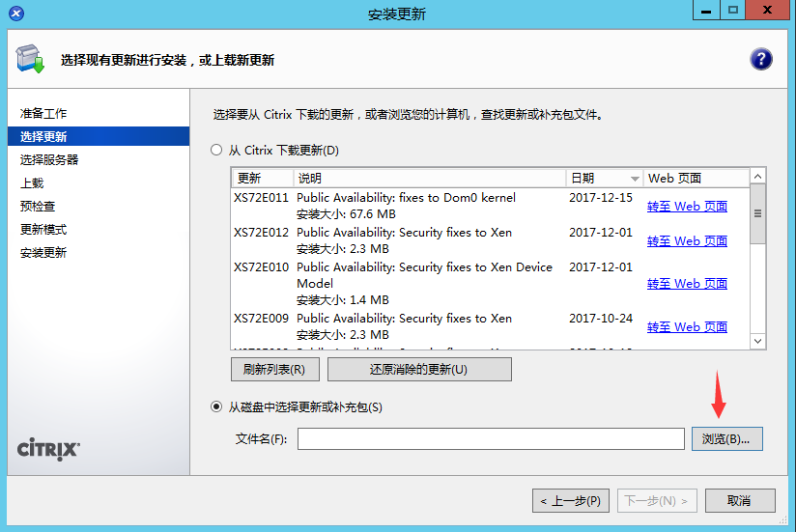Click the 文件名(F) file name input field
The image size is (796, 532).
coord(491,438)
